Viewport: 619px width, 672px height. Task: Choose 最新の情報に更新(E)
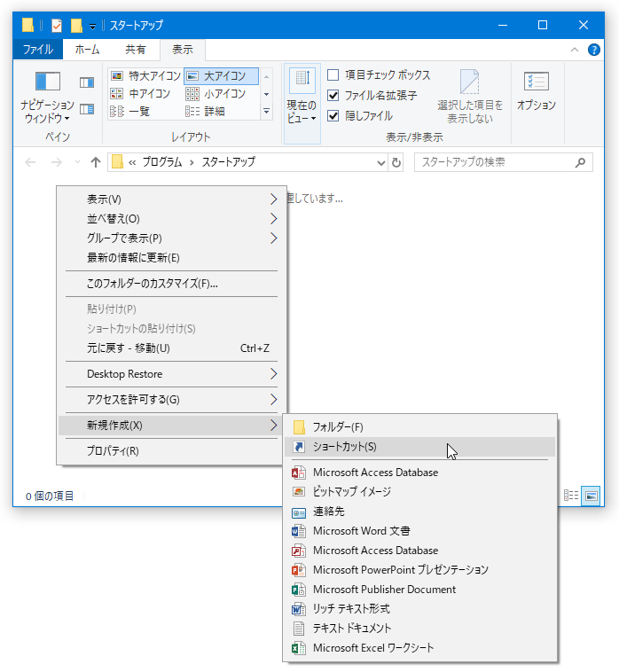[x=171, y=258]
